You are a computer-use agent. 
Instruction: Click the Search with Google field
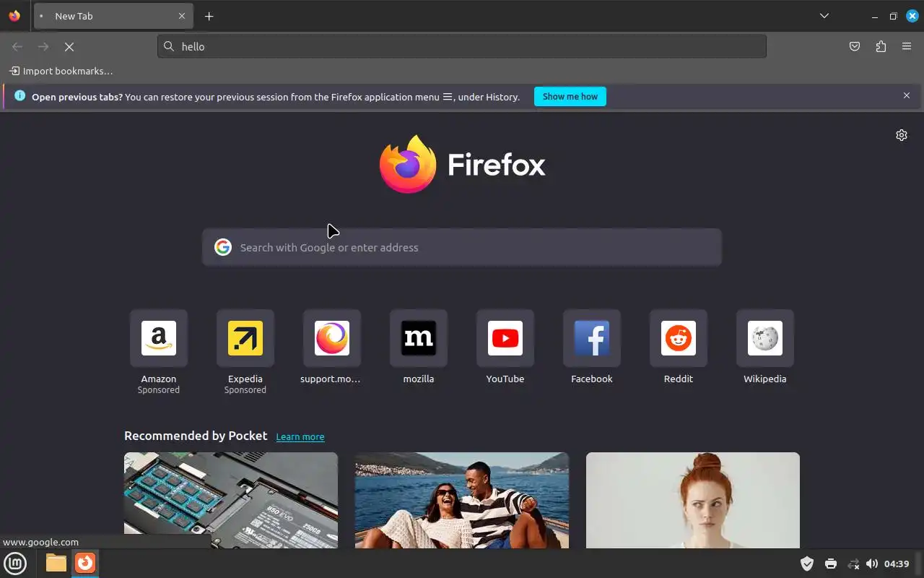click(462, 247)
